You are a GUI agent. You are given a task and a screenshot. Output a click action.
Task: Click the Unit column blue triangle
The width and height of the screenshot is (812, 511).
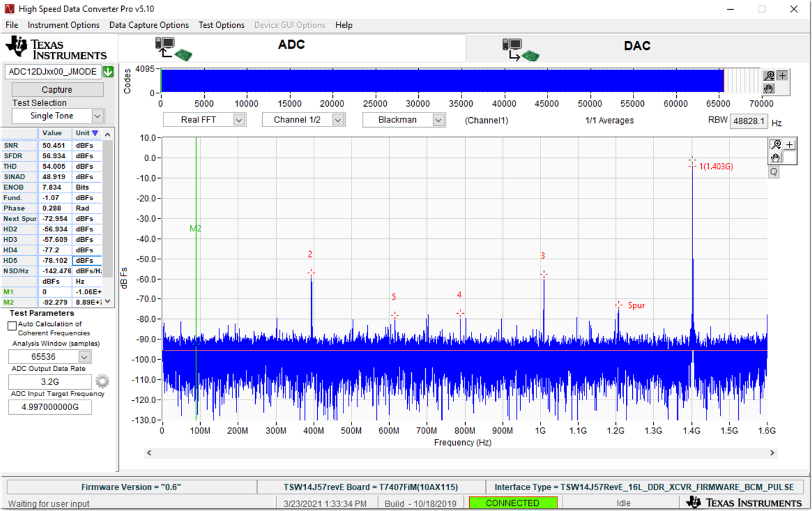95,133
